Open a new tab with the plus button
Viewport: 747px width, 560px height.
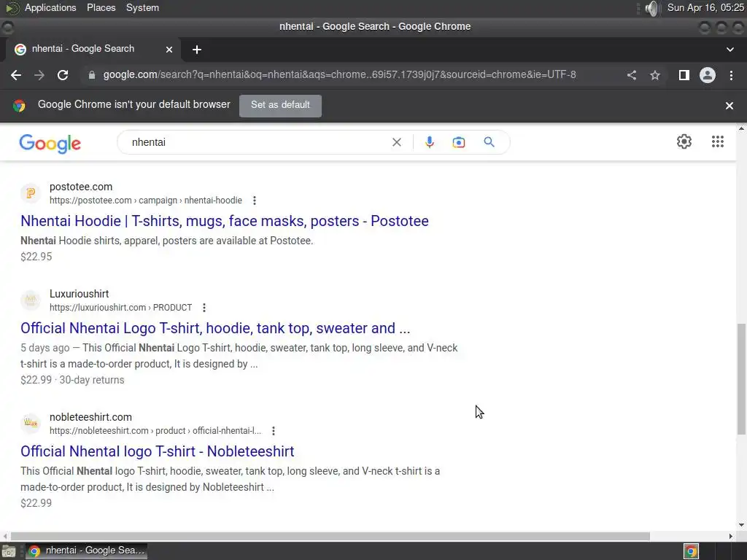point(197,50)
